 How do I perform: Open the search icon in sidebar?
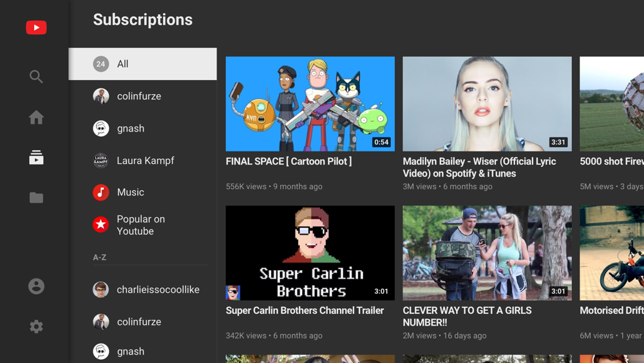pos(36,77)
